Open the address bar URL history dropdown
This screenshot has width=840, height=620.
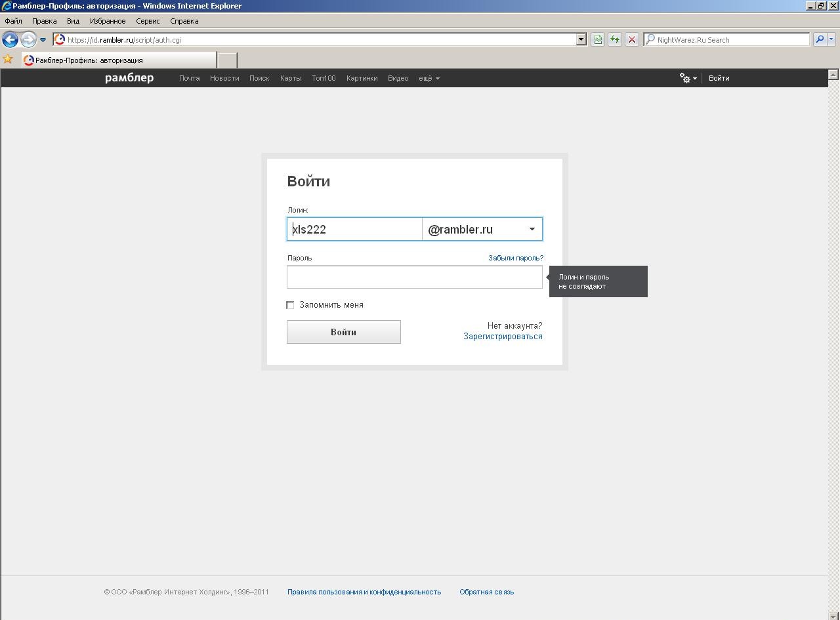click(581, 39)
